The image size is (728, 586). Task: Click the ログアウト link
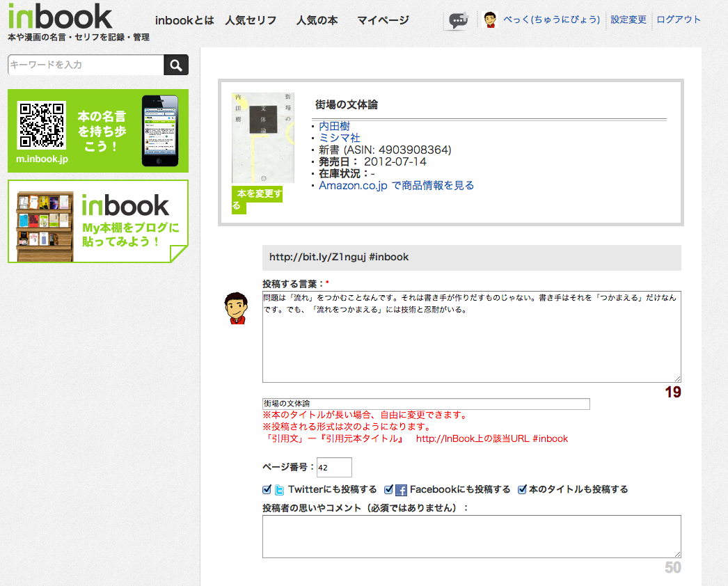[x=679, y=19]
